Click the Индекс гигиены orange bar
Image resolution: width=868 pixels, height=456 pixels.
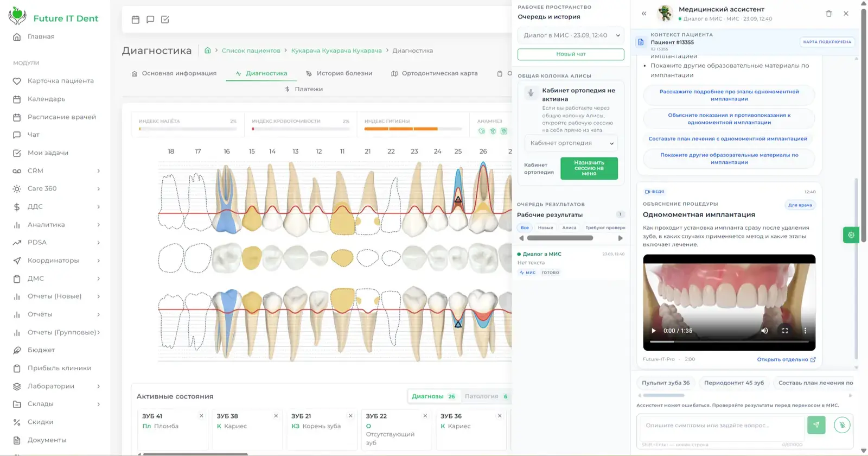pyautogui.click(x=401, y=129)
